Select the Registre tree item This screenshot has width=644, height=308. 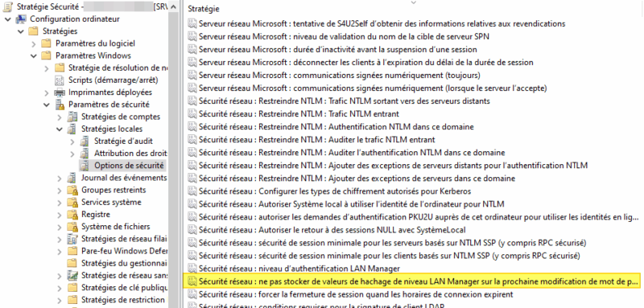(x=96, y=215)
